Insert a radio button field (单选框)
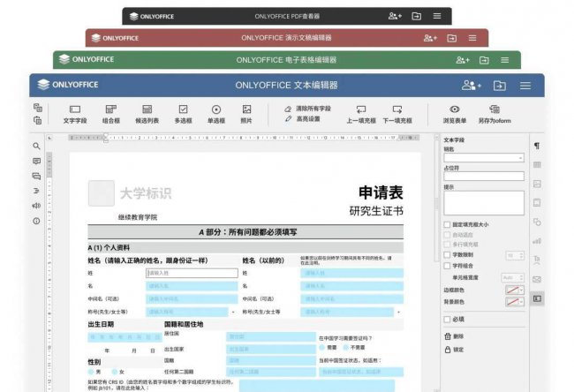The height and width of the screenshot is (392, 574). click(x=216, y=114)
